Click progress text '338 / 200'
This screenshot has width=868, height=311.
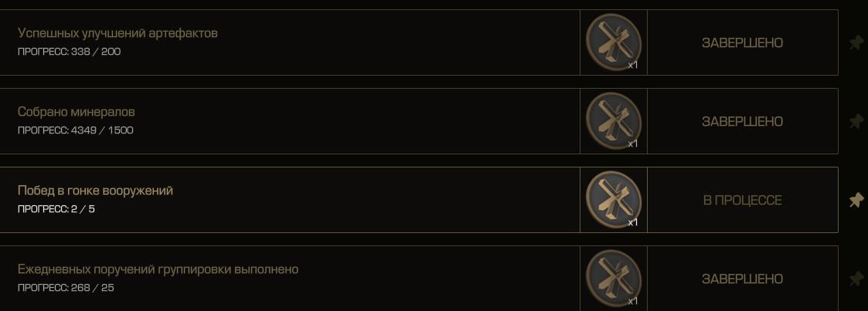(x=96, y=52)
